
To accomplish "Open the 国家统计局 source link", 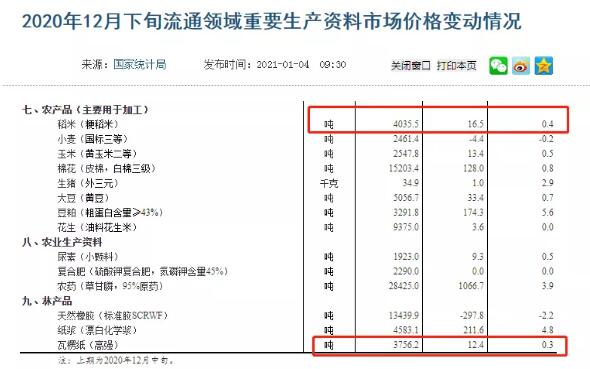I will pos(140,65).
